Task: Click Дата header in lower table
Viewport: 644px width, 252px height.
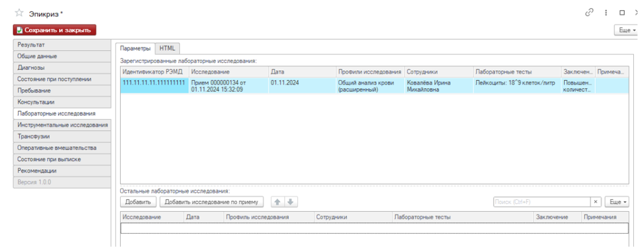Action: [203, 217]
